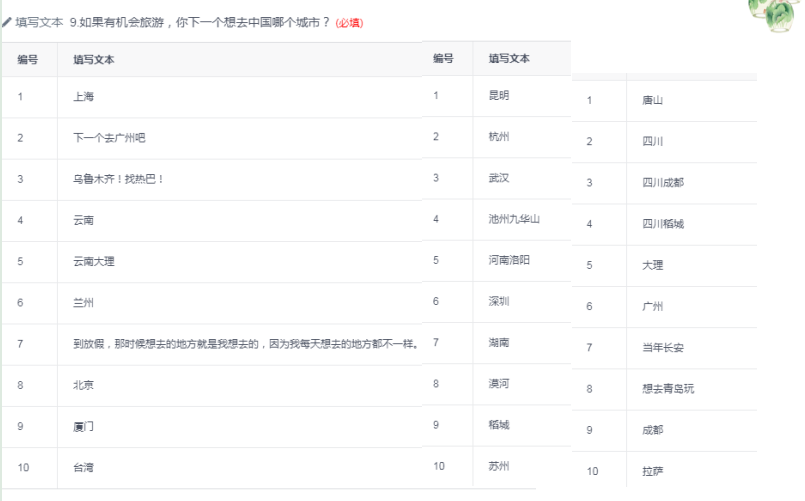Screen dimensions: 805x501
Task: Click the 下一个去广州吧 response
Action: (x=102, y=138)
